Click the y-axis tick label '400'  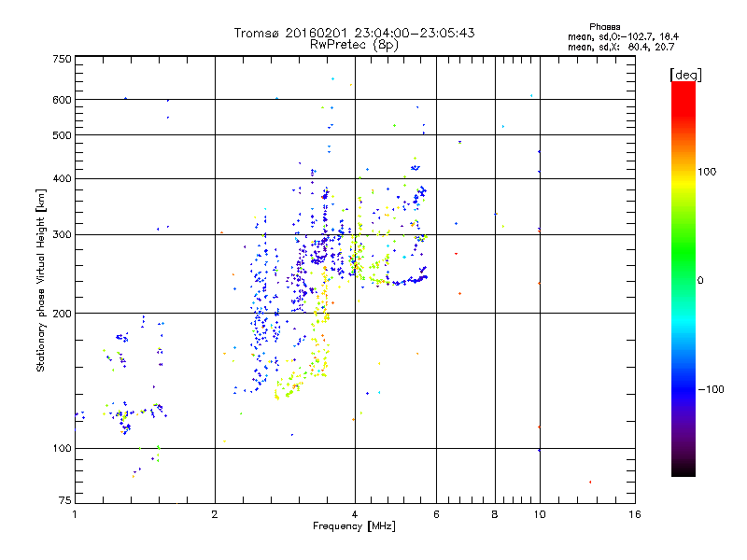(x=62, y=178)
